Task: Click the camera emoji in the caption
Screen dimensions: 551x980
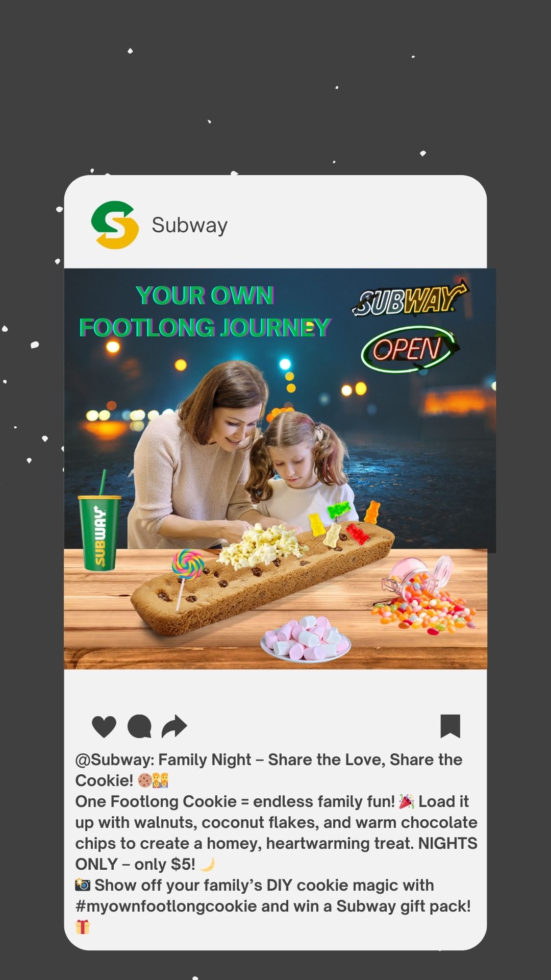Action: tap(83, 885)
